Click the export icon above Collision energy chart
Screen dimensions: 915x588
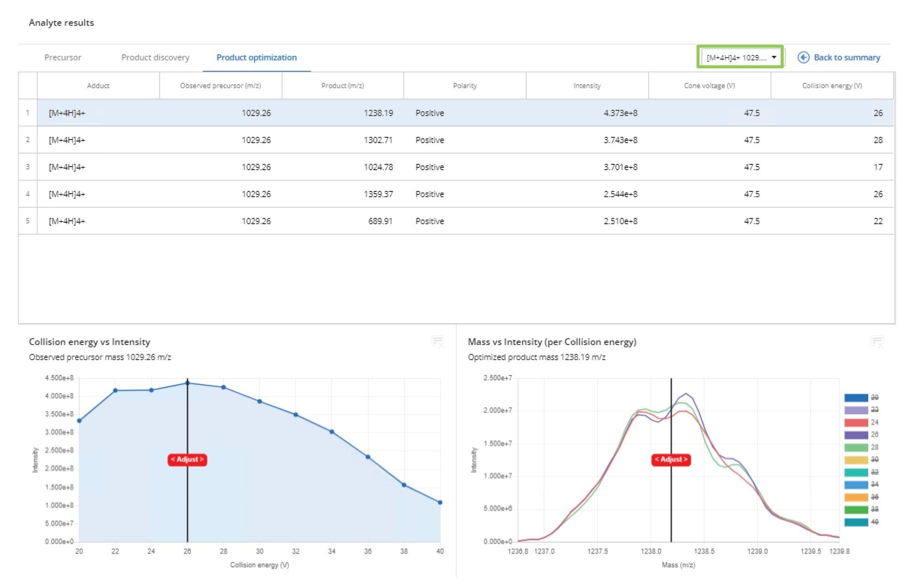(x=438, y=341)
